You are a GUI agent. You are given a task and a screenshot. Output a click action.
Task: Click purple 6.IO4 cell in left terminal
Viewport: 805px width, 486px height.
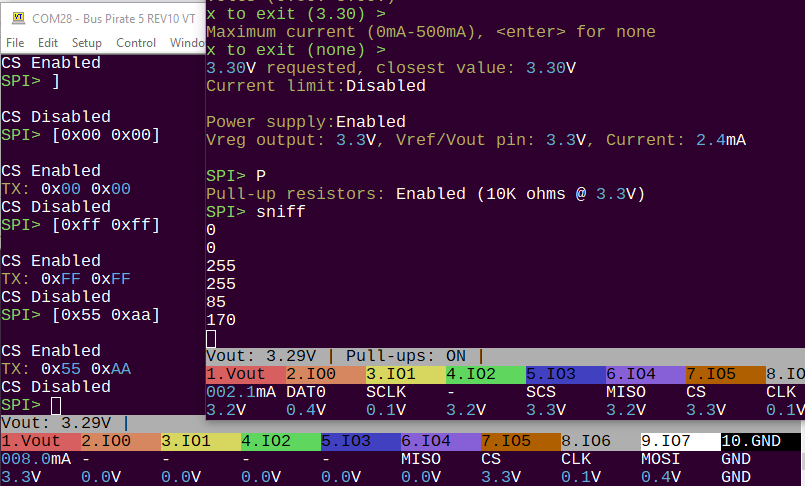442,441
